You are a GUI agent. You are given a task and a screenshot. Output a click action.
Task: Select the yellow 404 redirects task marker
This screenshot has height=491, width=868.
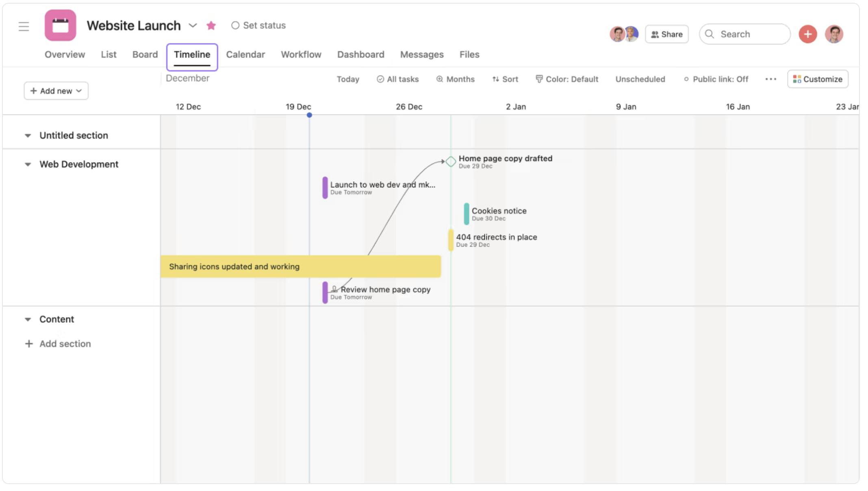[451, 240]
